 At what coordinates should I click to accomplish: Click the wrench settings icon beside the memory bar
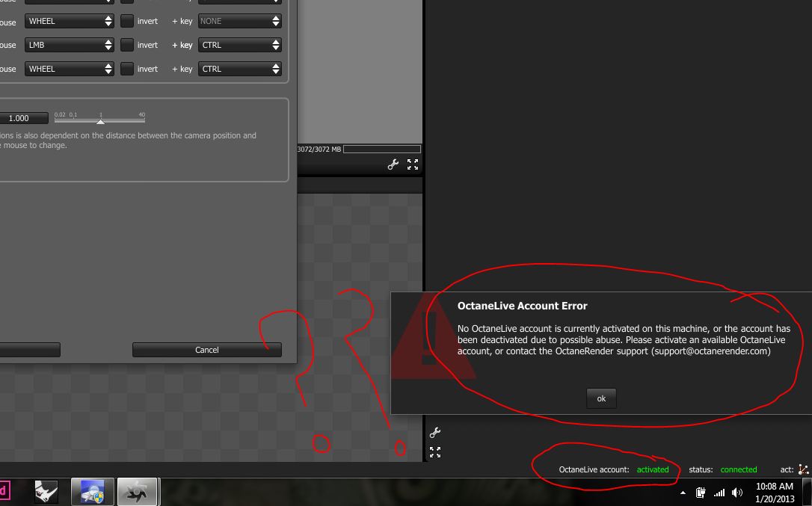pyautogui.click(x=393, y=164)
